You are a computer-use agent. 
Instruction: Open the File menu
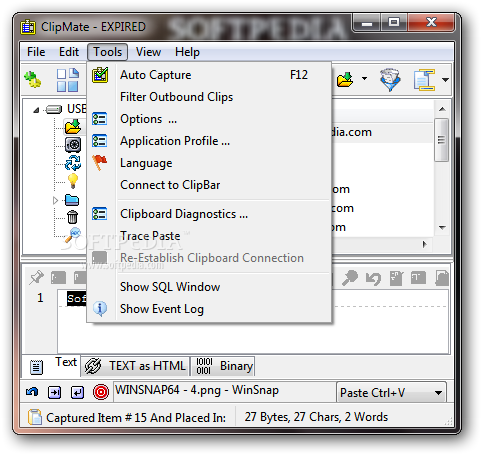[x=36, y=52]
